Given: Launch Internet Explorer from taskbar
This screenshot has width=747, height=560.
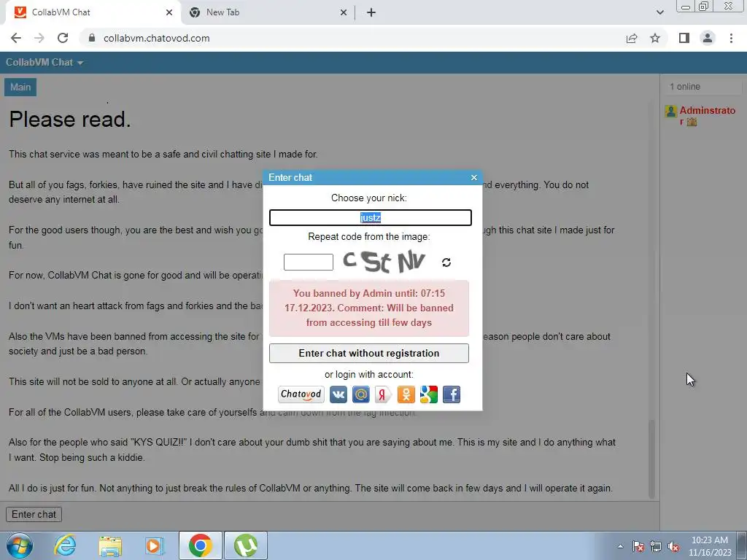Looking at the screenshot, I should pyautogui.click(x=65, y=545).
